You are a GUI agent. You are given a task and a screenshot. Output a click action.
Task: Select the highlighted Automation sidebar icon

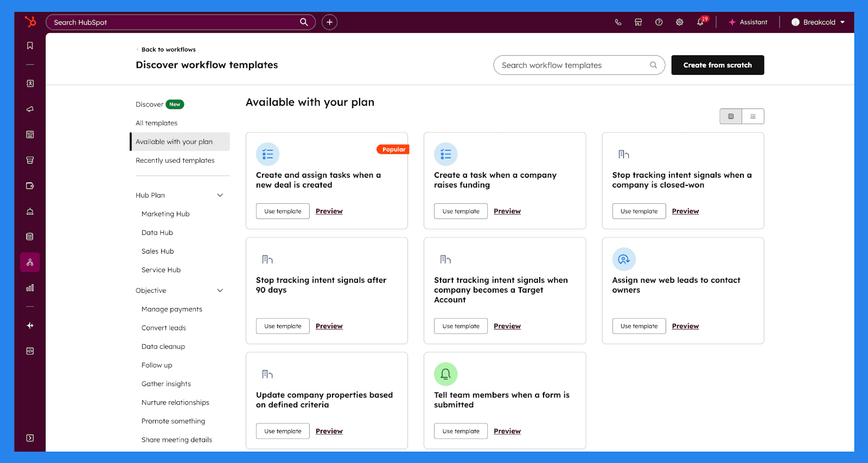click(x=30, y=262)
